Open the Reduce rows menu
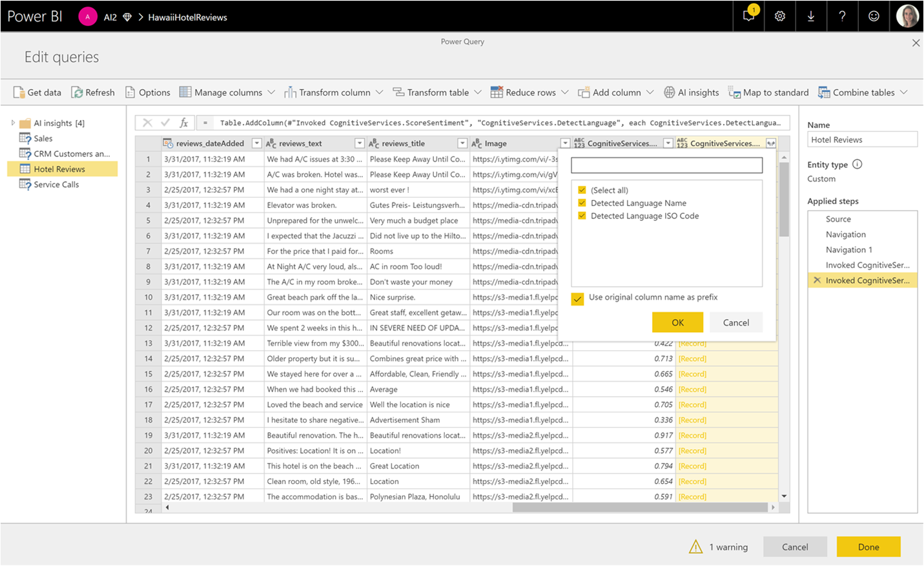Screen dimensions: 924x566 pos(529,92)
